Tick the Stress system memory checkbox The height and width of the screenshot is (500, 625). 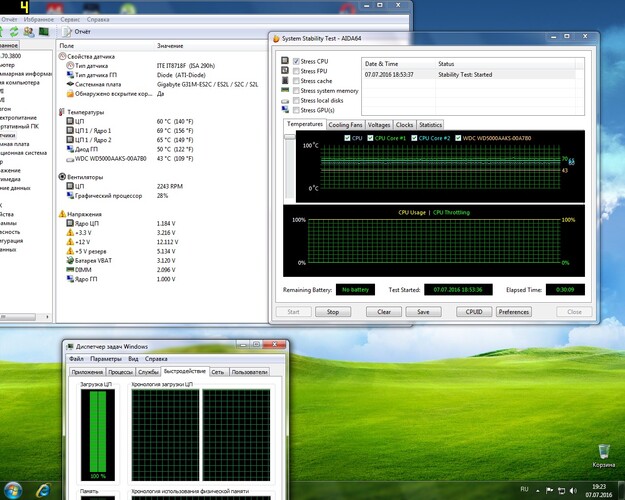point(296,91)
